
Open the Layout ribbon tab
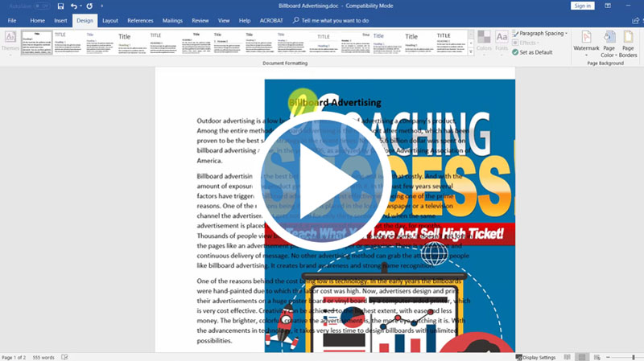110,19
